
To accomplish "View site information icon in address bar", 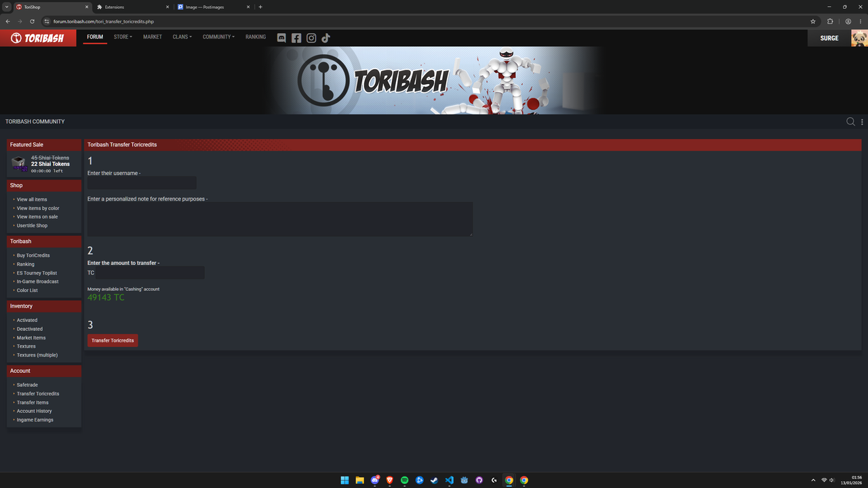I will [x=47, y=21].
